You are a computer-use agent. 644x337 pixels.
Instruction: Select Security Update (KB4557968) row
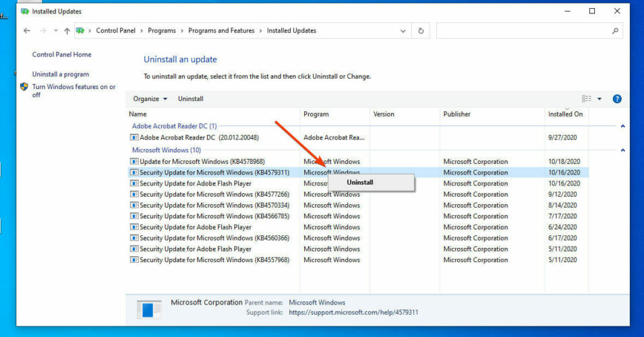pos(358,260)
